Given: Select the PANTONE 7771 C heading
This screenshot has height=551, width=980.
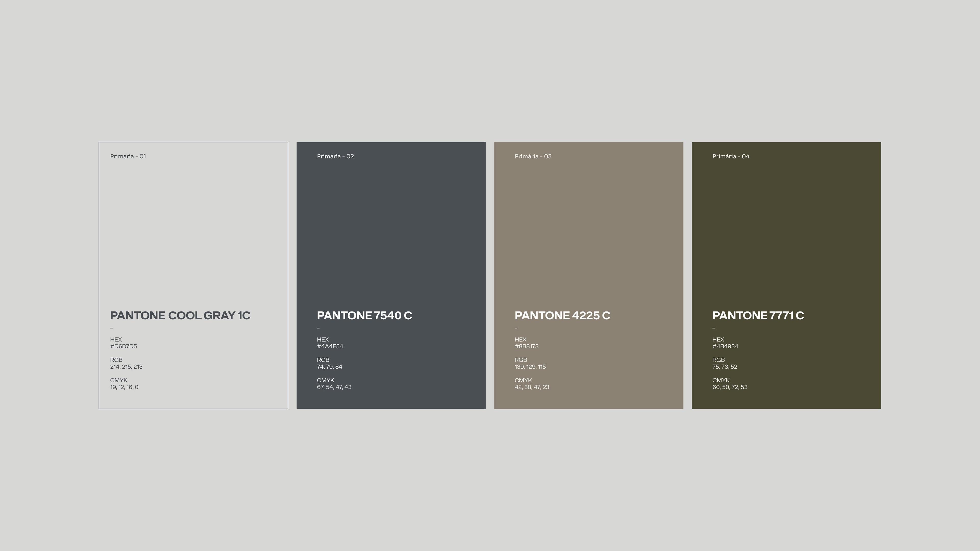Looking at the screenshot, I should (758, 316).
